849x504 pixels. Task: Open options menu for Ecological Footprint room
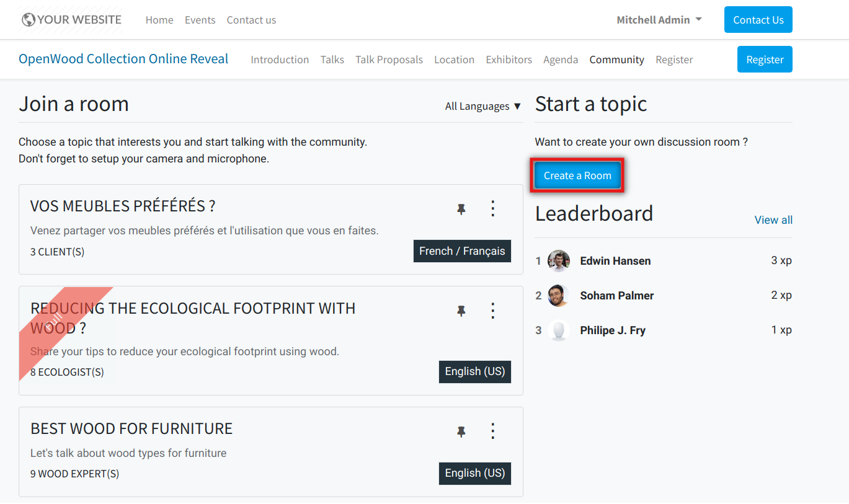click(493, 311)
